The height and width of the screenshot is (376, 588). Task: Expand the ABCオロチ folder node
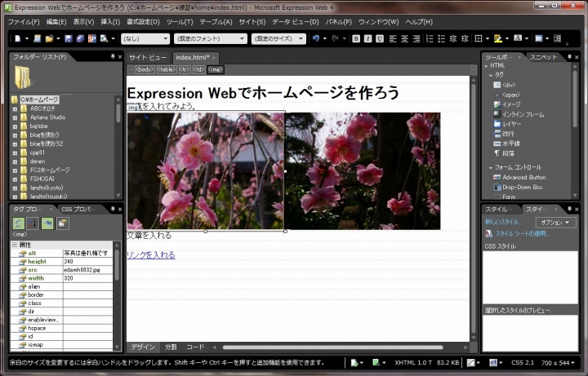pyautogui.click(x=15, y=108)
